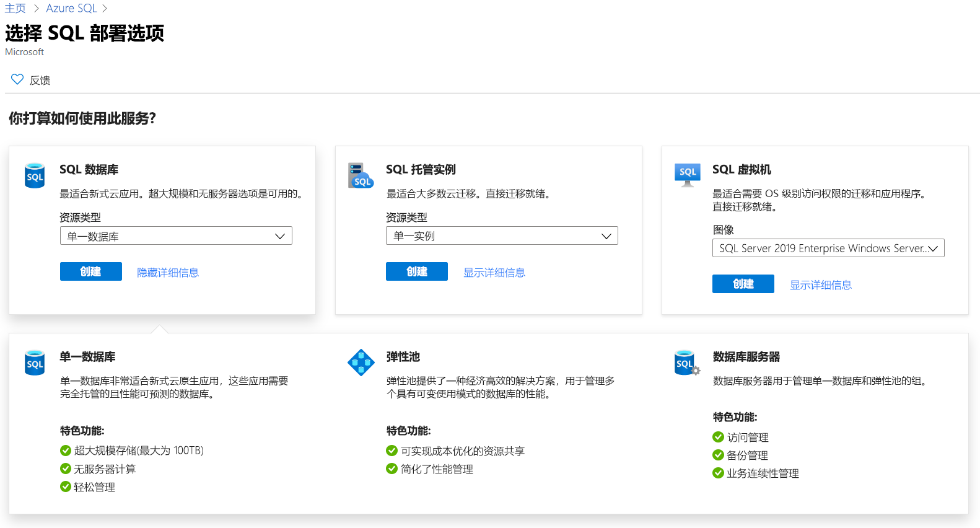Click checkmark next to 轻松管理
Viewport: 980px width, 528px height.
click(x=66, y=486)
